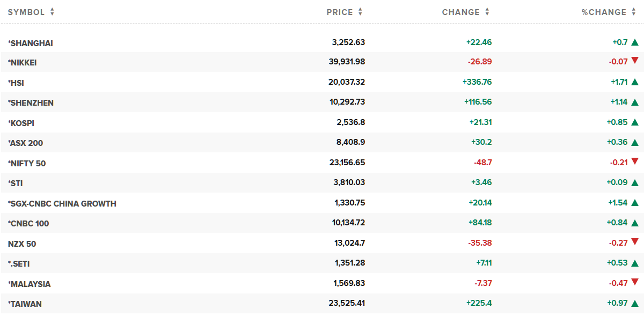The width and height of the screenshot is (644, 316).
Task: Click the STI price value 3,810.03
Action: [349, 182]
